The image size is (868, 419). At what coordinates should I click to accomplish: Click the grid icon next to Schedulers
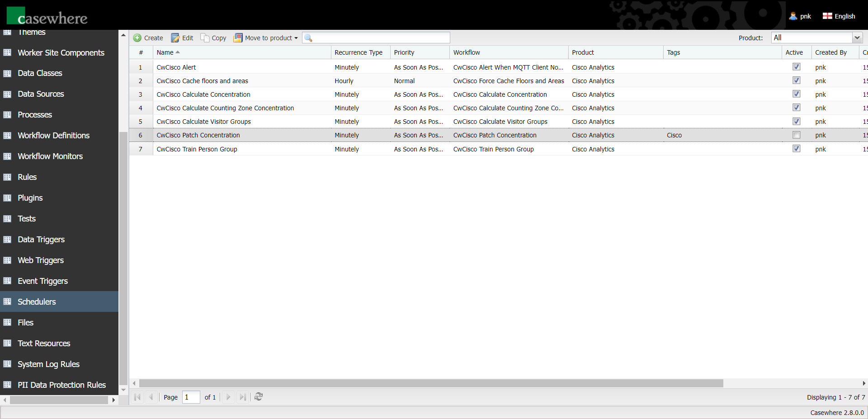(x=7, y=302)
